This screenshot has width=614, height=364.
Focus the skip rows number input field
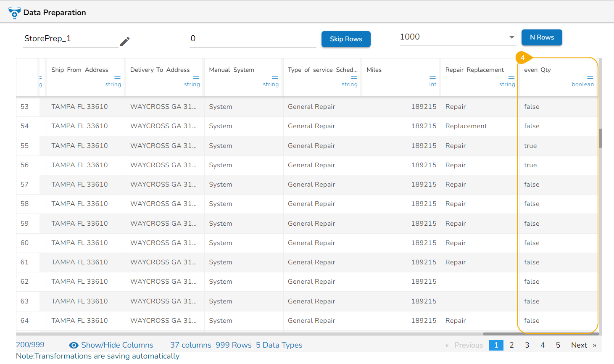pos(252,39)
